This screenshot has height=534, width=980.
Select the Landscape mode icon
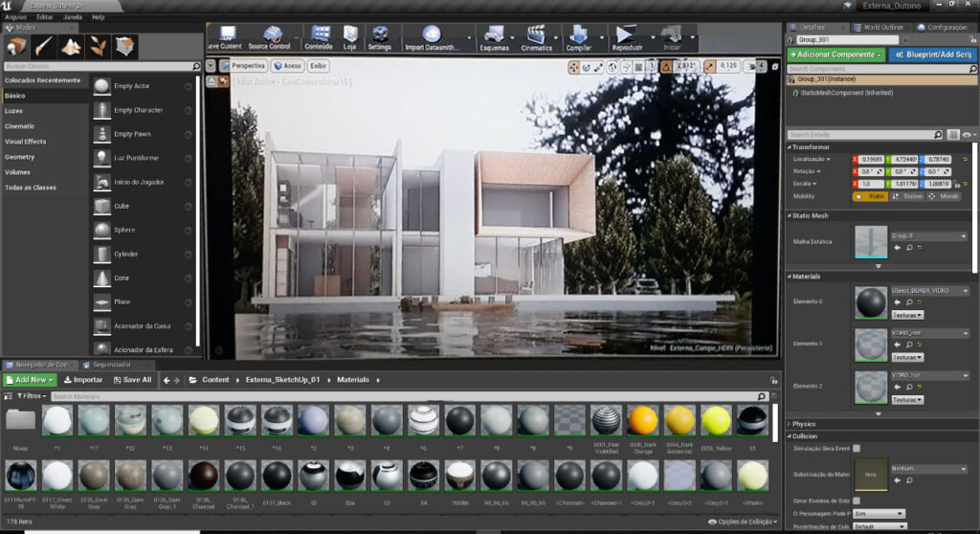(72, 47)
